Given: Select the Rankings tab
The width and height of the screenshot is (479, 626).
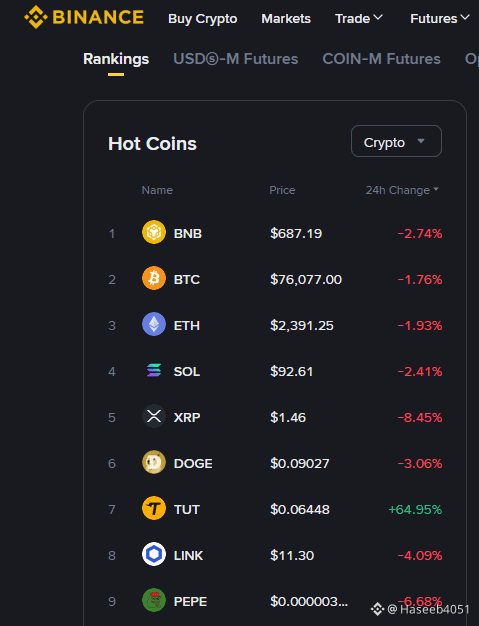Looking at the screenshot, I should 116,59.
